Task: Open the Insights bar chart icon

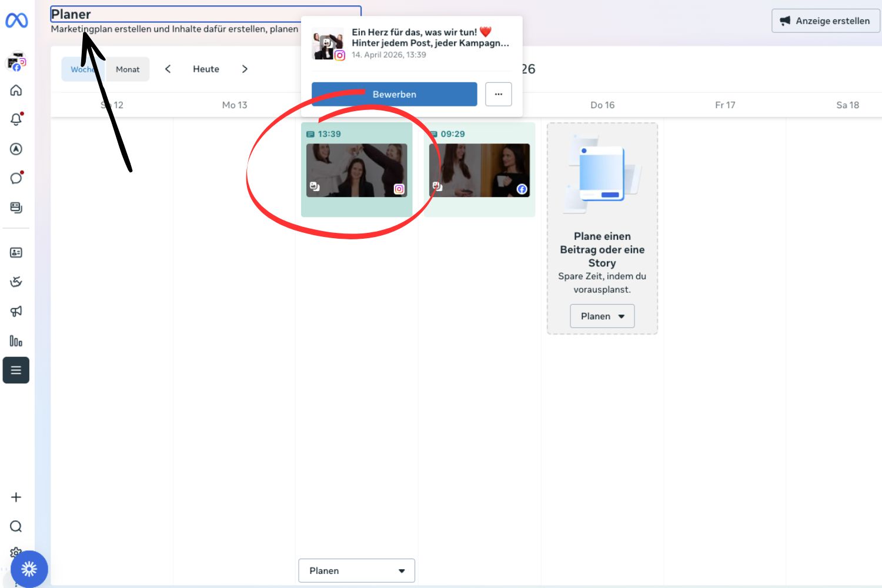Action: (16, 340)
